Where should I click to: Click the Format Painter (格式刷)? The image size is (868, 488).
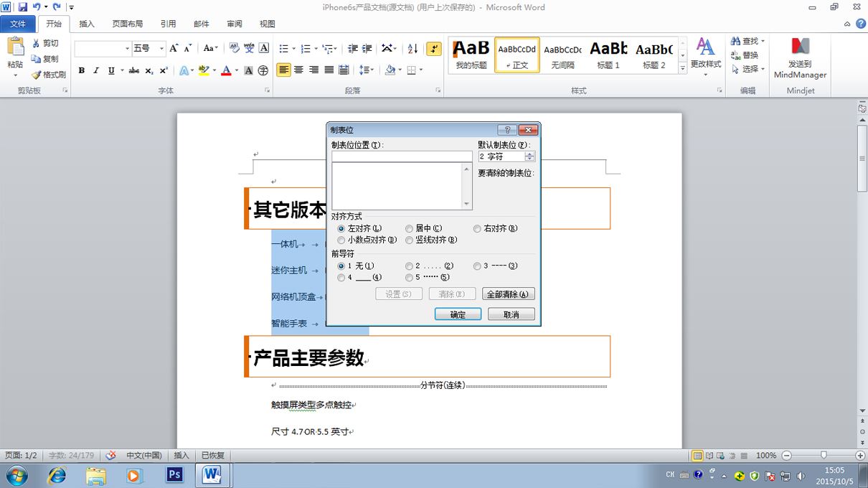click(48, 75)
